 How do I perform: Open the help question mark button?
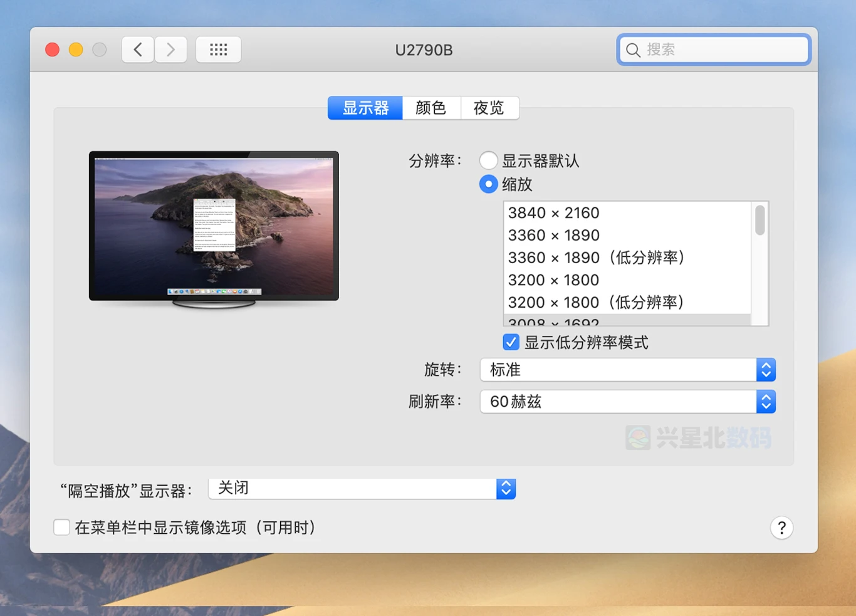(x=781, y=528)
